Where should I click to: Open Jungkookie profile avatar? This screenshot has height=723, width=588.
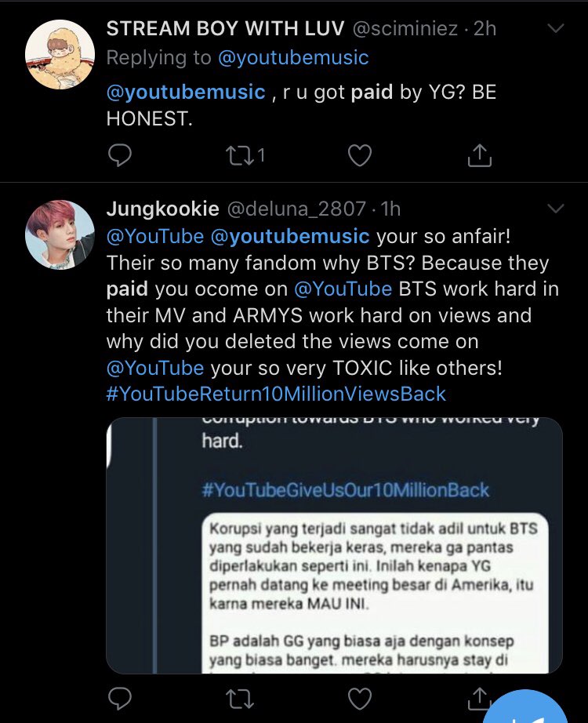point(60,234)
